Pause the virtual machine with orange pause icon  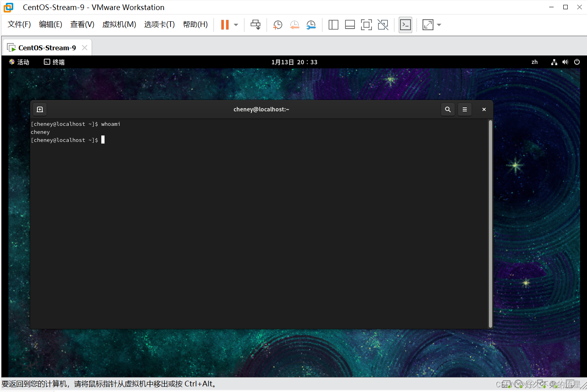pos(225,25)
